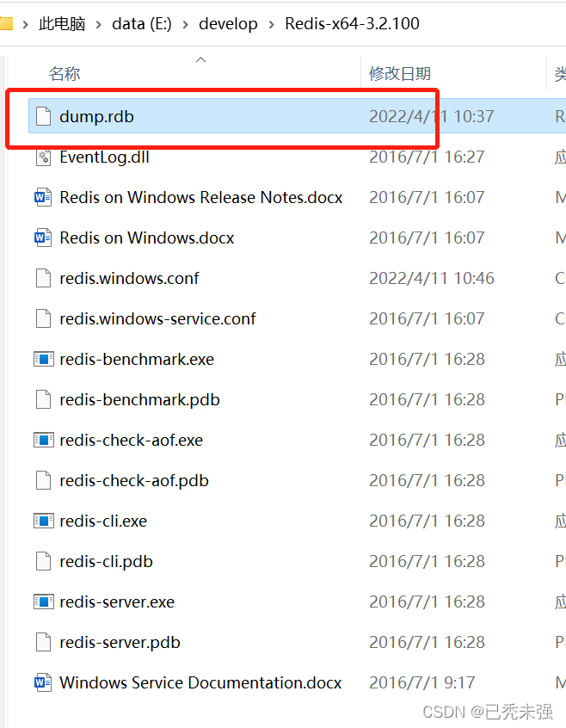The image size is (566, 728).
Task: Click the redis.windows.conf file icon
Action: point(44,278)
